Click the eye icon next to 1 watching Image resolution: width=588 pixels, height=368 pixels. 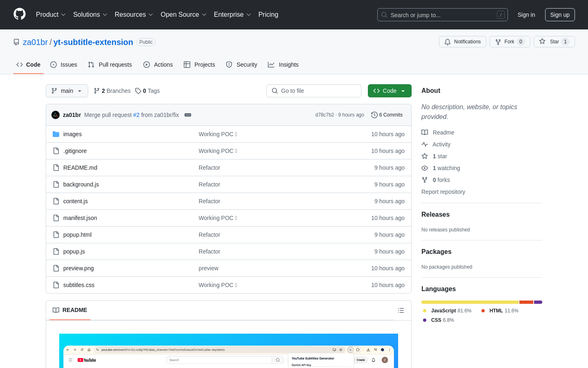pyautogui.click(x=425, y=168)
